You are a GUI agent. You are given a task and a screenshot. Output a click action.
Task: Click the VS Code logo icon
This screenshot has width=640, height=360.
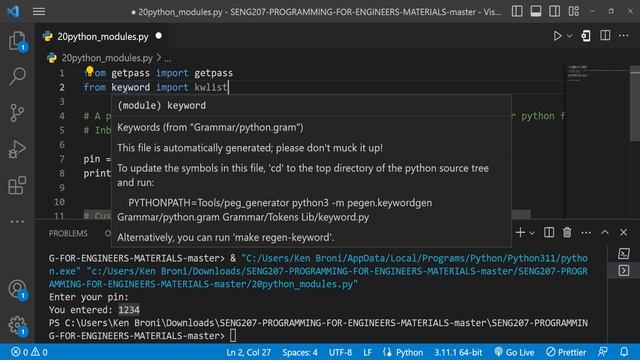13,11
